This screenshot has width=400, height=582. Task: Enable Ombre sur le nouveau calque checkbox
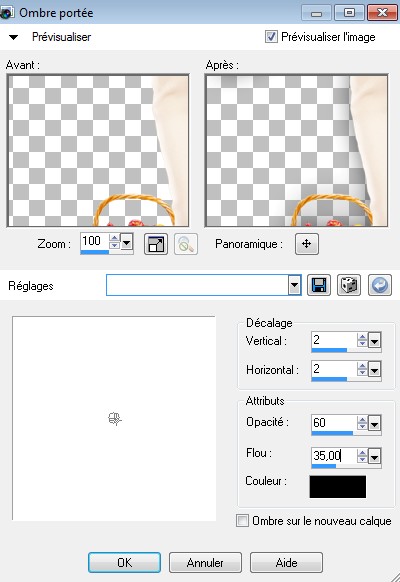242,520
